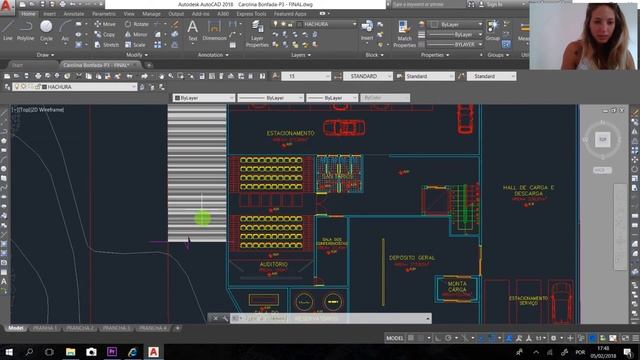
Task: Click the ViewCube top face
Action: point(602,140)
